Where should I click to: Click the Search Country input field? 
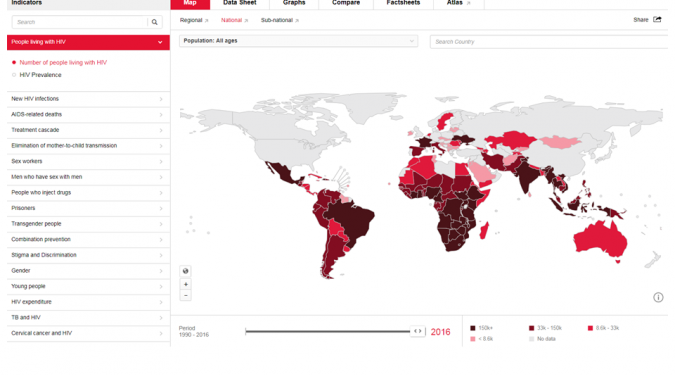[x=549, y=42]
